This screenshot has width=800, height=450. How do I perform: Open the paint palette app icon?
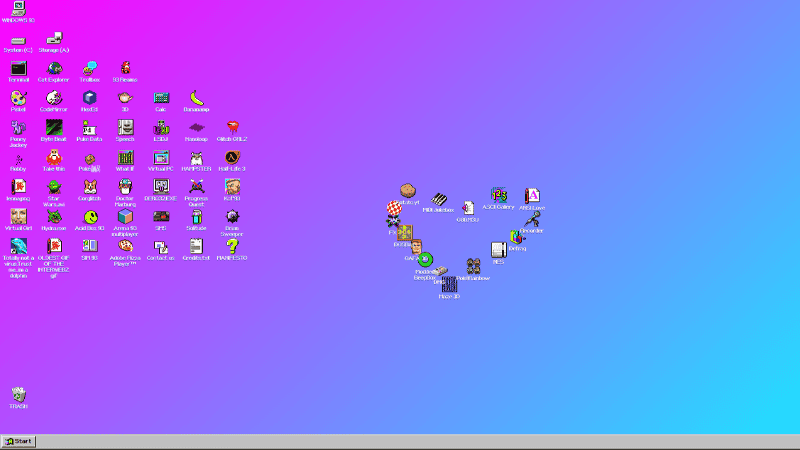[18, 98]
